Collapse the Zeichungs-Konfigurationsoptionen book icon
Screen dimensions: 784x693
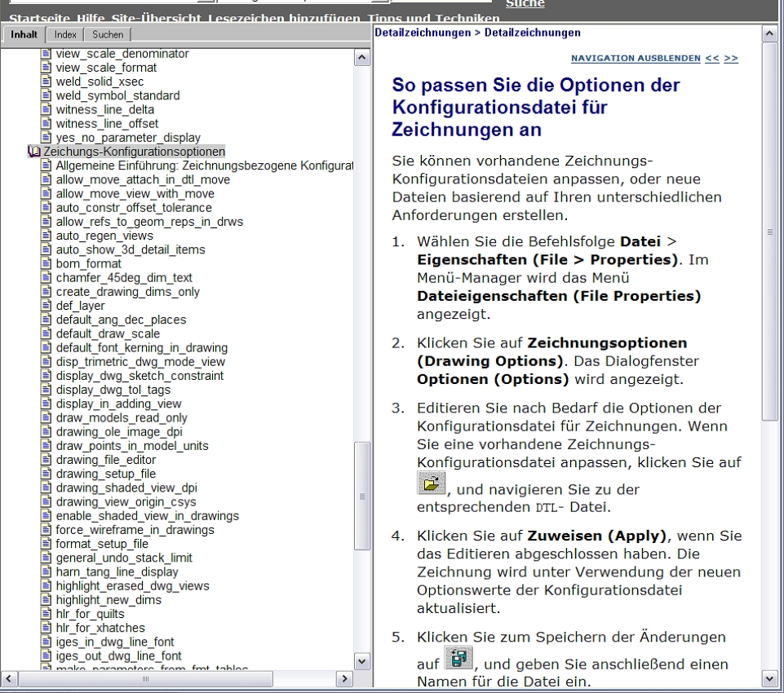(33, 152)
